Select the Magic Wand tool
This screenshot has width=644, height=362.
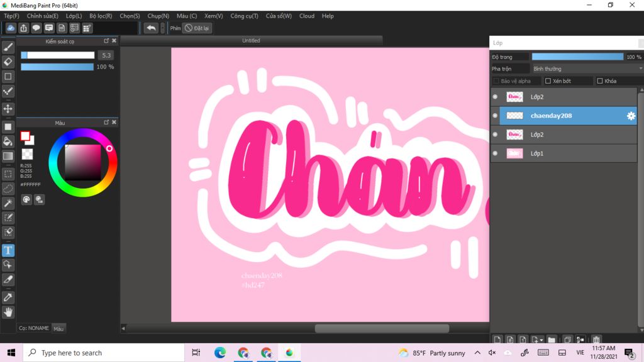tap(8, 203)
